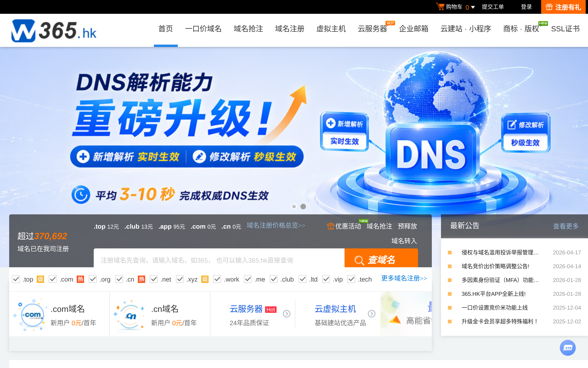Open the 首页 nav tab

pos(166,29)
